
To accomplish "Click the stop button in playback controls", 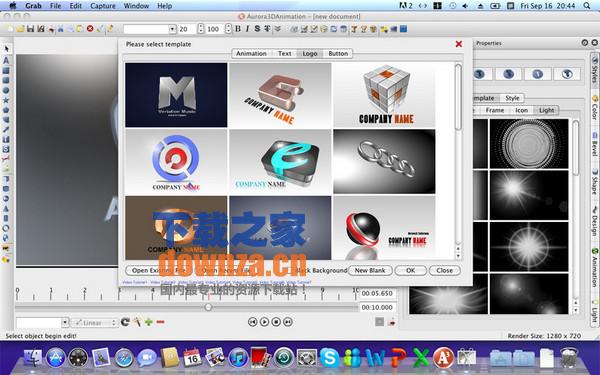I will [276, 322].
